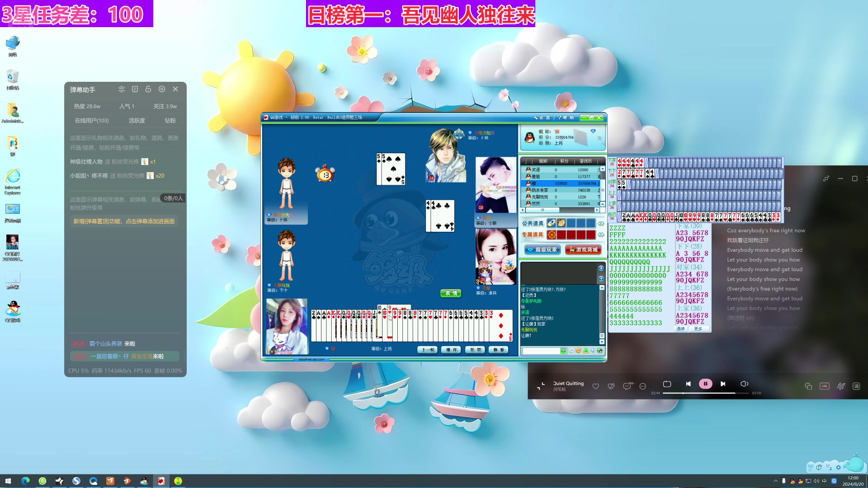Click the QQ penguin avatar in profile panel
The width and height of the screenshot is (868, 488).
click(529, 137)
